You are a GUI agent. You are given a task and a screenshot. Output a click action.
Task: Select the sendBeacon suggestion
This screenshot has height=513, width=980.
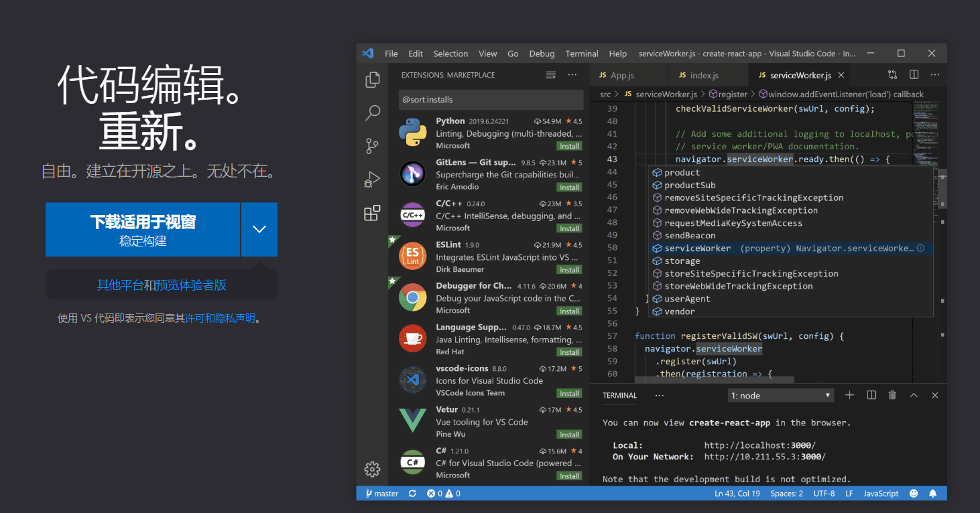[x=792, y=235]
